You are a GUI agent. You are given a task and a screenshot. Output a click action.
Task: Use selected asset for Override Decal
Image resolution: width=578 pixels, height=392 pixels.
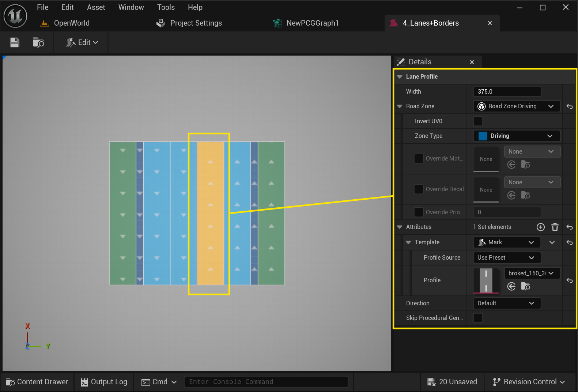click(x=511, y=195)
